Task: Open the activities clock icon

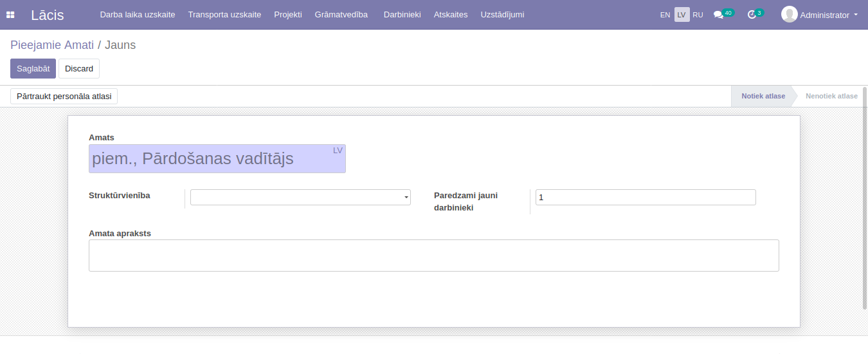Action: tap(752, 15)
